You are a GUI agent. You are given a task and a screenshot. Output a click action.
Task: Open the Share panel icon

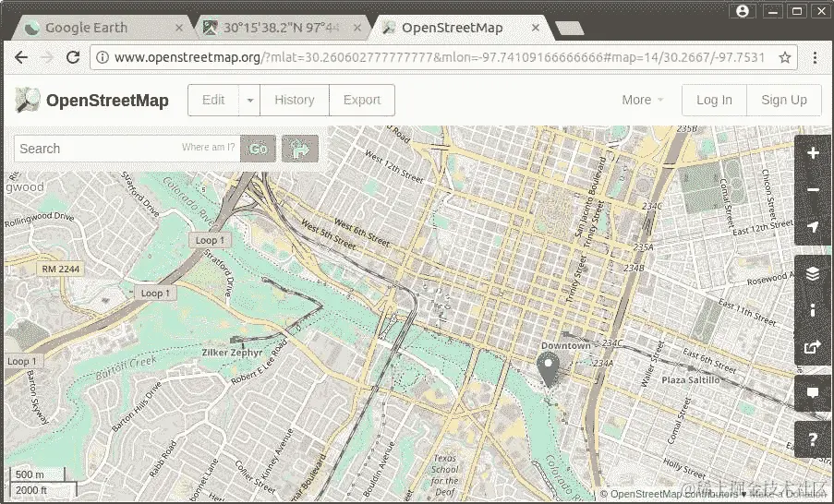click(813, 347)
